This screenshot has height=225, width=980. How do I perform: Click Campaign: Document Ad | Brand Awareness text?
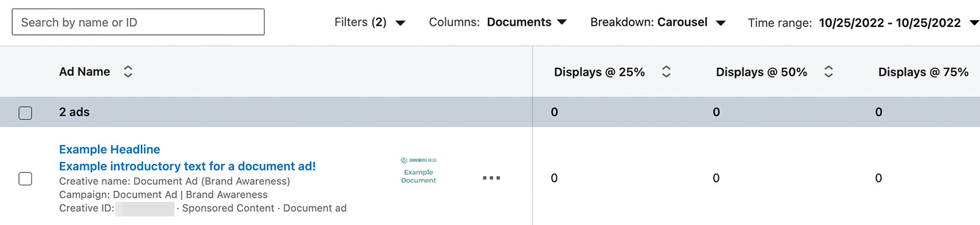(163, 194)
